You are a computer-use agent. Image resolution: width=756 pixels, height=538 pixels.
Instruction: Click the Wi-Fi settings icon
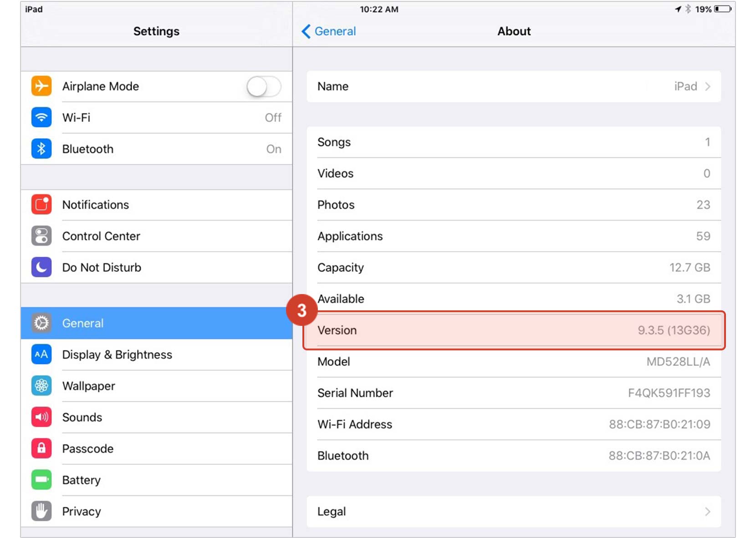point(41,117)
